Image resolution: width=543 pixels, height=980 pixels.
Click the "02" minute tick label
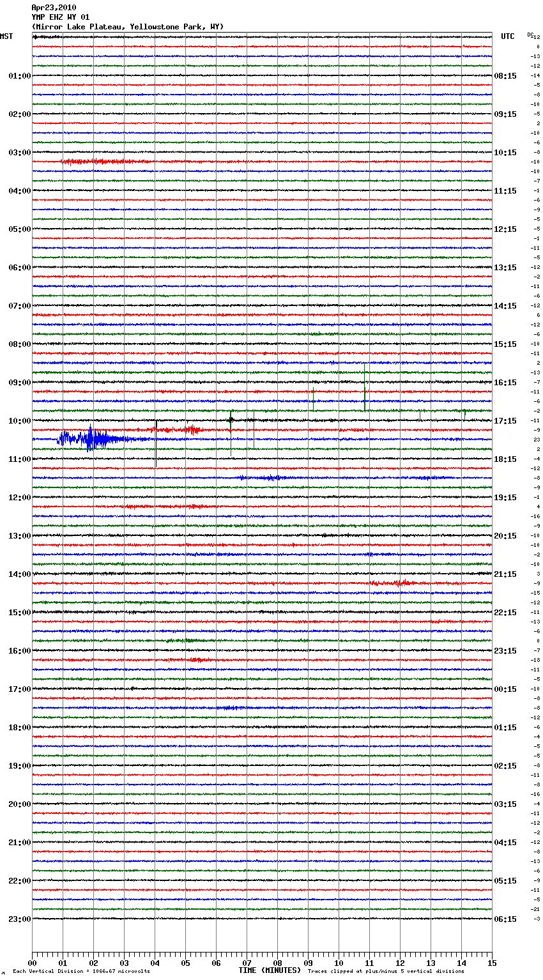93,963
